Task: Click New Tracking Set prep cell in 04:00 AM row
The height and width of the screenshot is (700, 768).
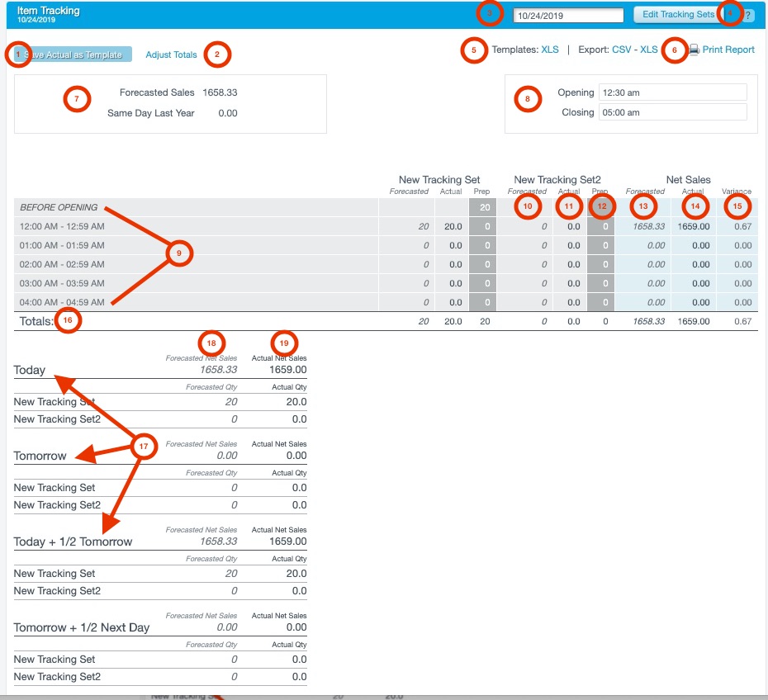Action: (x=482, y=302)
